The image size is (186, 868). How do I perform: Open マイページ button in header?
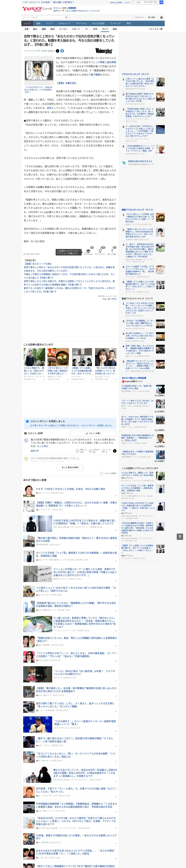click(x=139, y=18)
